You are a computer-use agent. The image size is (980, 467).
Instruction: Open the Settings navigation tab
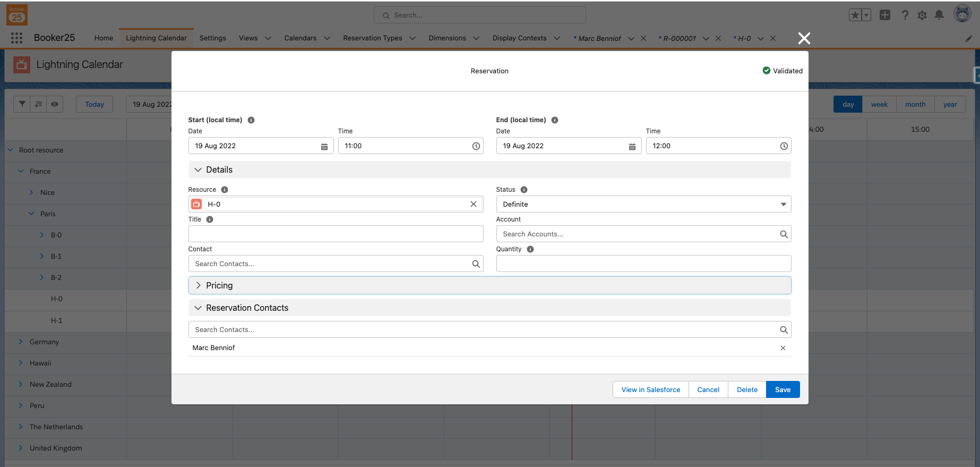[212, 38]
